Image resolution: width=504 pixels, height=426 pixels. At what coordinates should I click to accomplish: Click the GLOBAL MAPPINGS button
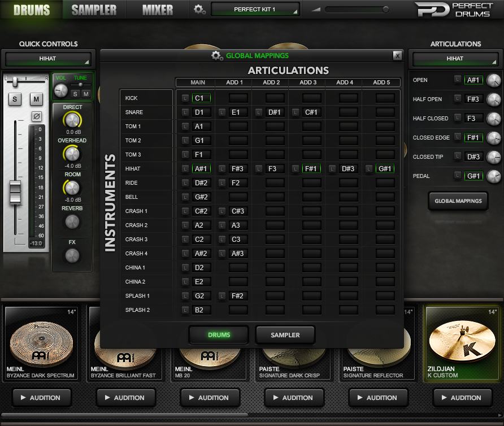click(x=458, y=201)
